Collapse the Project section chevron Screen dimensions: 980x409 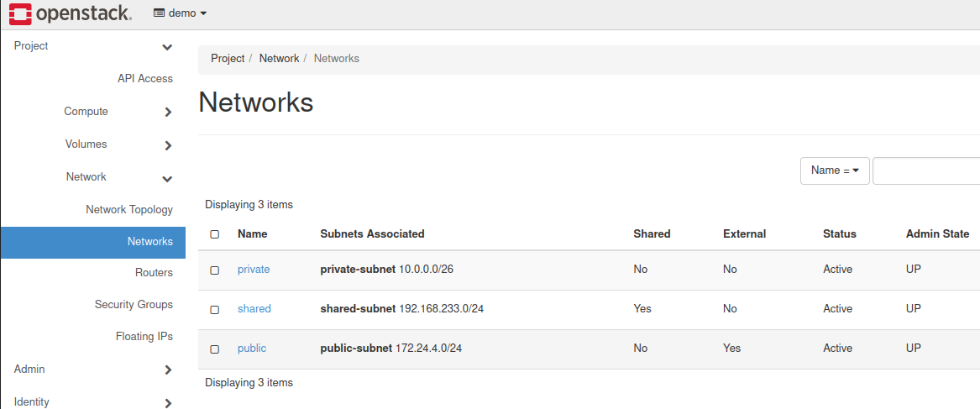click(167, 47)
